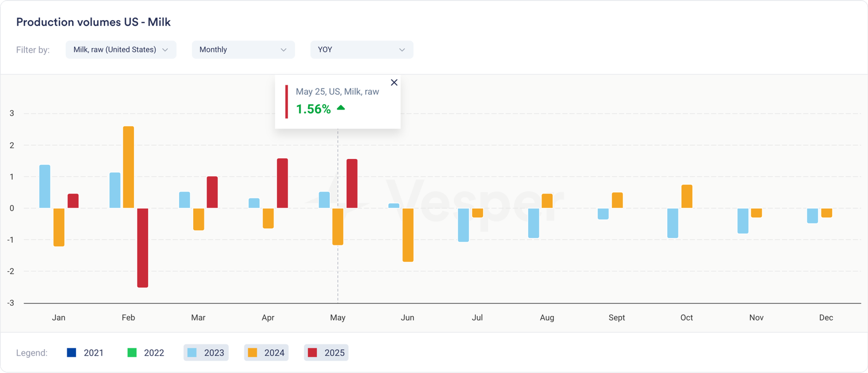Open the YOY comparison dropdown

[x=361, y=49]
